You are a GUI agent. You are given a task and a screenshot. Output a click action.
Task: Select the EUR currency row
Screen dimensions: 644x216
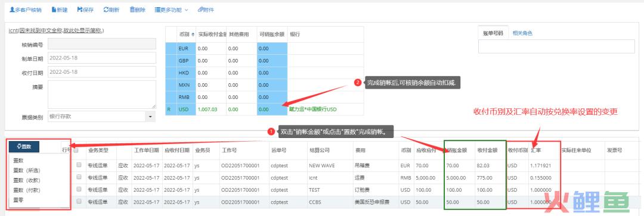(265, 48)
